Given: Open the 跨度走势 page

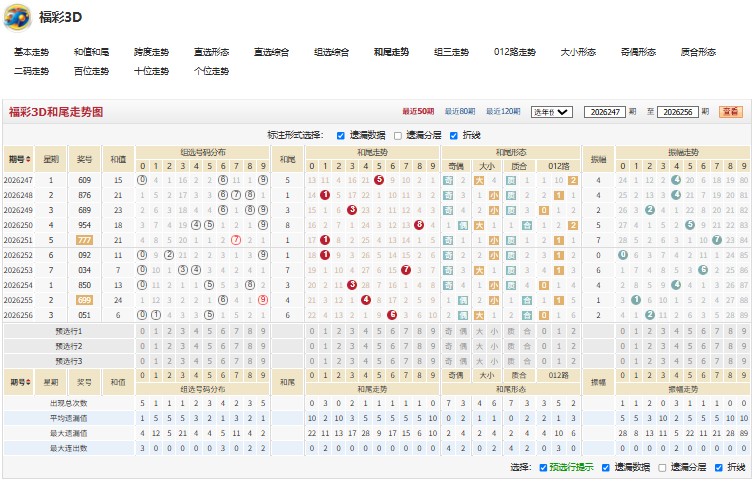Looking at the screenshot, I should (x=152, y=52).
